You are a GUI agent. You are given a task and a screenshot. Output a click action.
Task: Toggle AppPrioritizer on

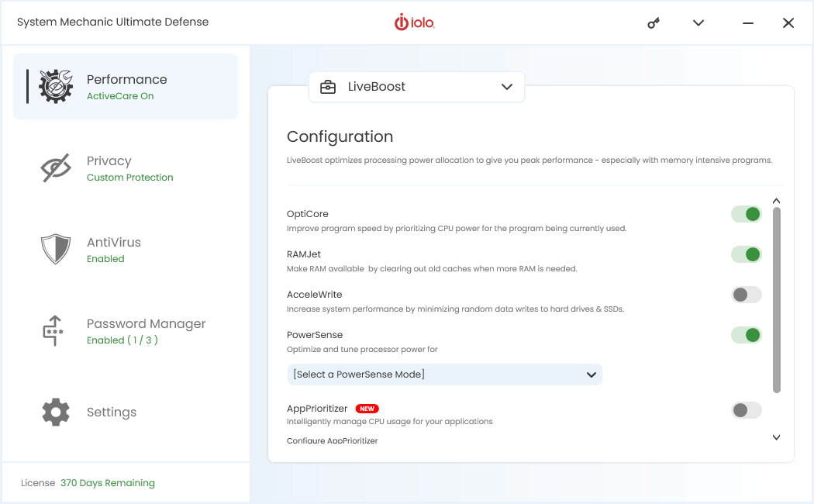[x=746, y=409]
